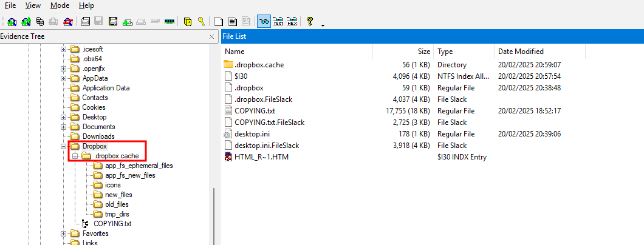Viewport: 644px width, 245px height.
Task: Click the Add Evidence Item toolbar icon
Action: 12,21
